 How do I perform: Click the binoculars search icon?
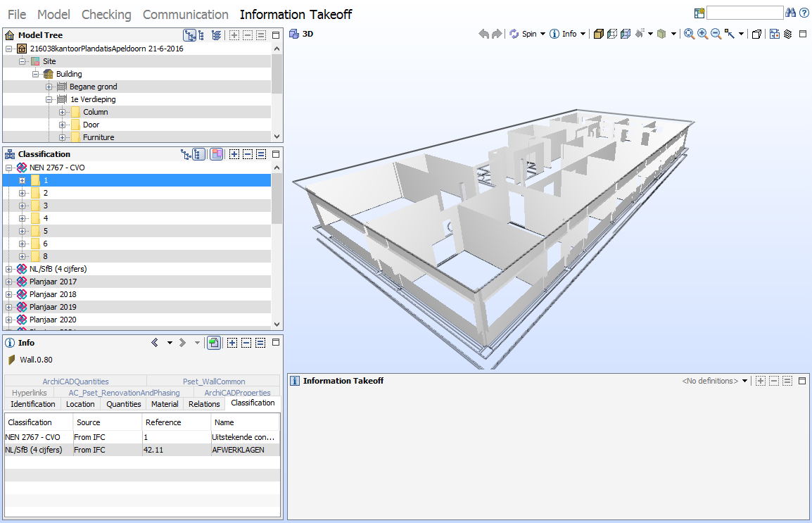tap(790, 13)
